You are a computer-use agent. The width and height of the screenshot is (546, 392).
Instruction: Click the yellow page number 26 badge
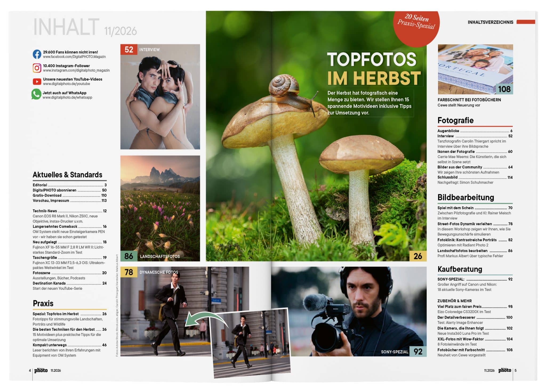point(418,256)
